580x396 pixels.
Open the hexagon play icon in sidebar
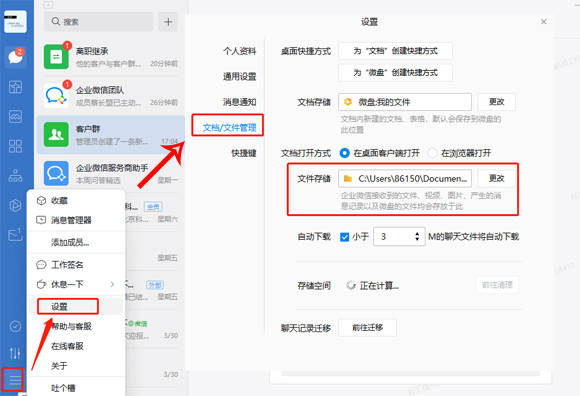[15, 205]
